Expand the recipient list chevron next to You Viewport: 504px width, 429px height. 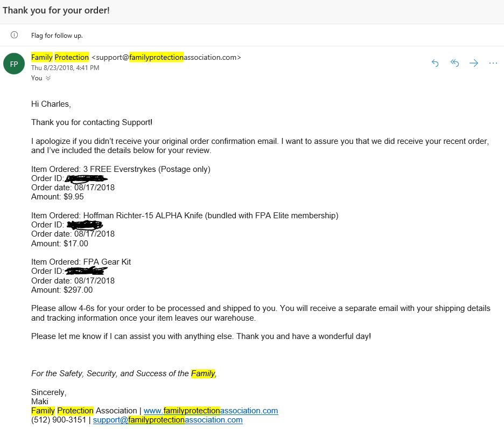[48, 78]
